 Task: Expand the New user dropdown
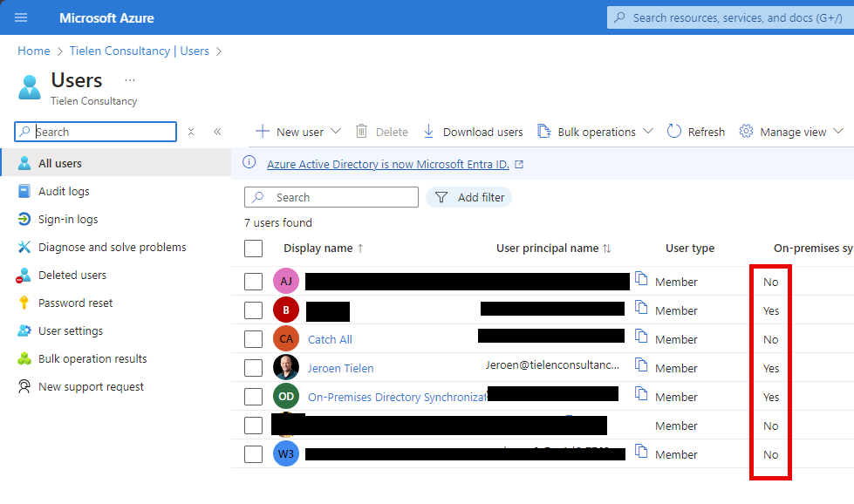(x=336, y=131)
